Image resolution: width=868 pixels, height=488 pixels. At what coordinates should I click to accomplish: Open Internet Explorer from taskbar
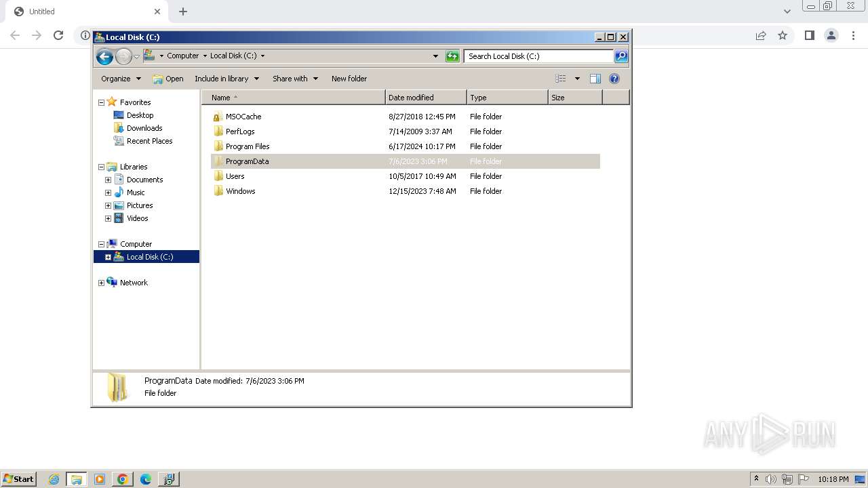click(54, 479)
